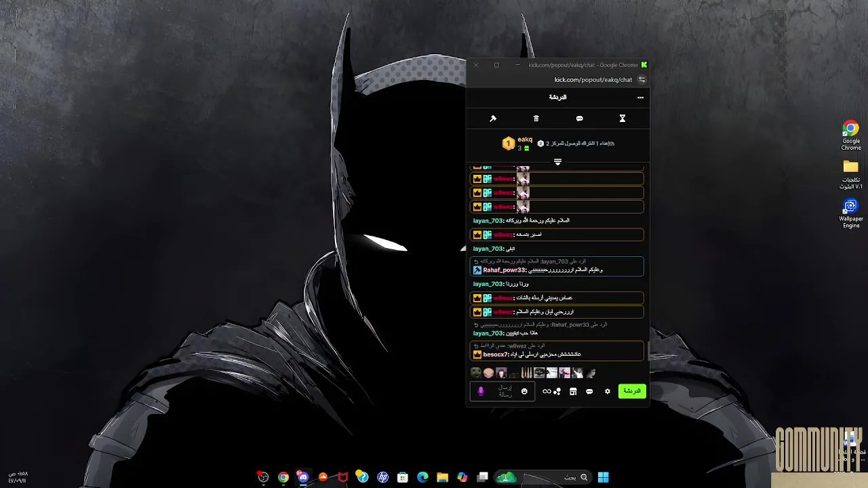Open eakq's leaderboard rank 1 badge
The image size is (868, 488).
pyautogui.click(x=508, y=144)
